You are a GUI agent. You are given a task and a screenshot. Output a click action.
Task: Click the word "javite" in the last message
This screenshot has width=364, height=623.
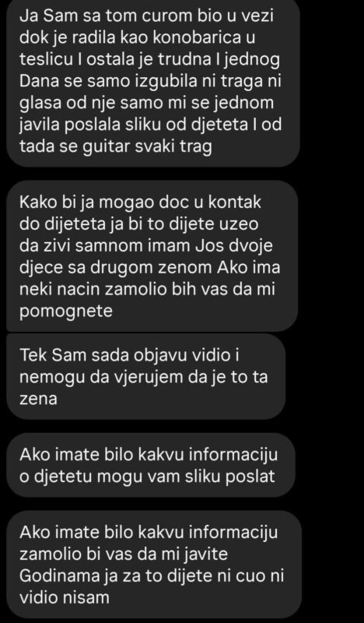coord(205,554)
